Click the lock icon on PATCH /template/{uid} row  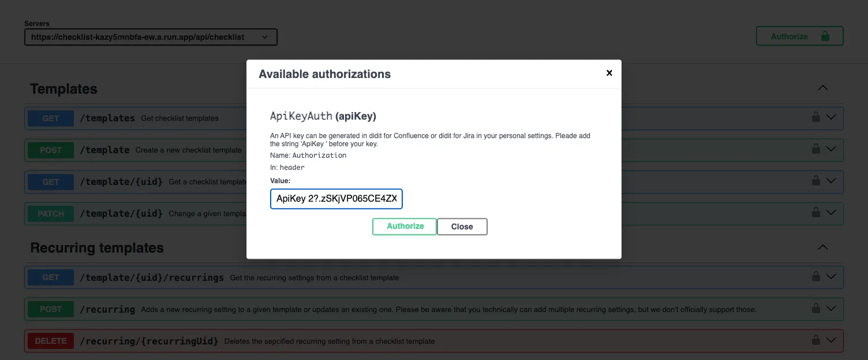pyautogui.click(x=815, y=212)
